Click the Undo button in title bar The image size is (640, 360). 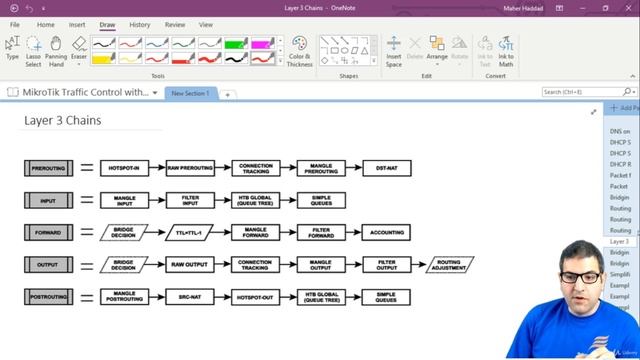(x=29, y=8)
